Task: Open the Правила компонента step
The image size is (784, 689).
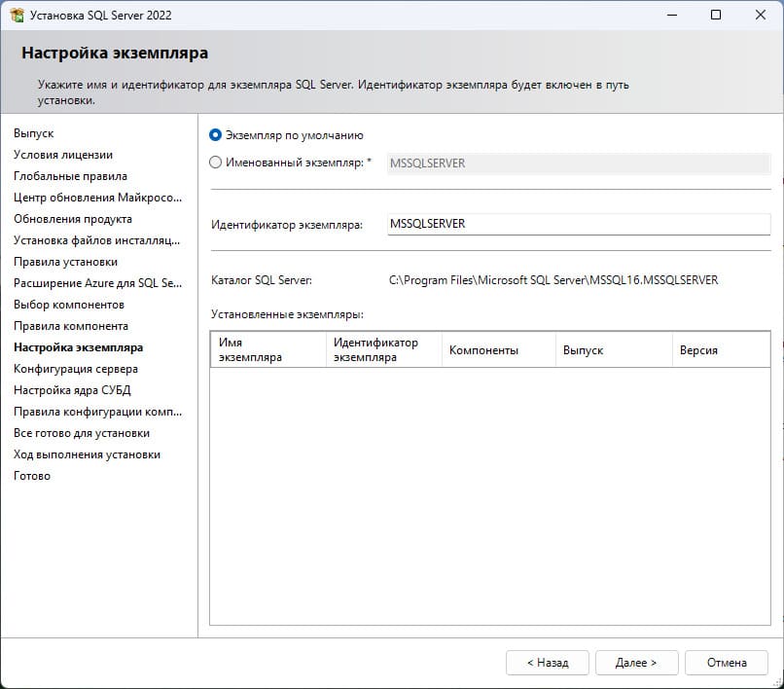Action: click(x=71, y=326)
